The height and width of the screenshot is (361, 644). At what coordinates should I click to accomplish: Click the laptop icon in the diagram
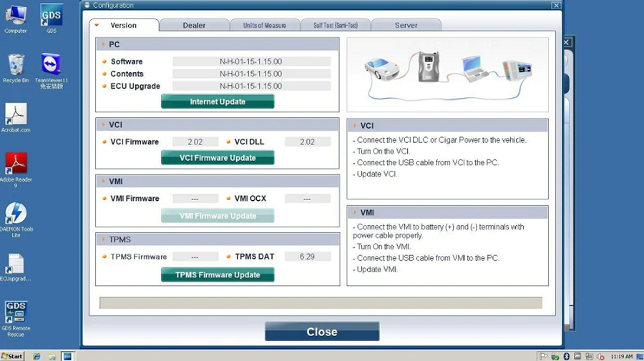[475, 69]
